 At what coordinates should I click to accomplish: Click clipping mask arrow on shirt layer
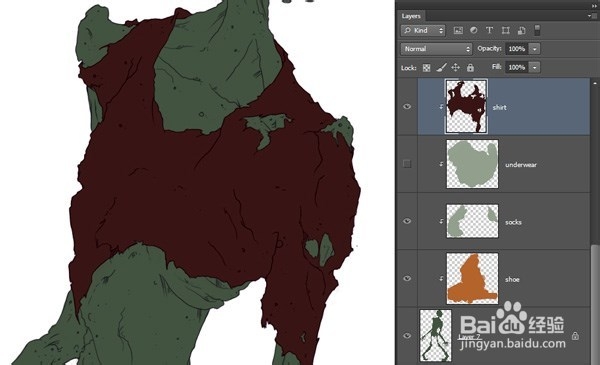(x=441, y=107)
